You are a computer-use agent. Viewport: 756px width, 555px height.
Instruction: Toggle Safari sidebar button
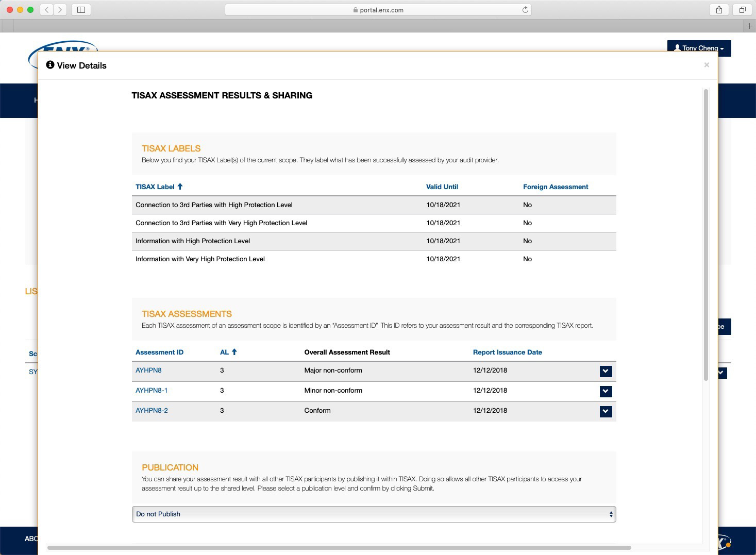point(81,9)
